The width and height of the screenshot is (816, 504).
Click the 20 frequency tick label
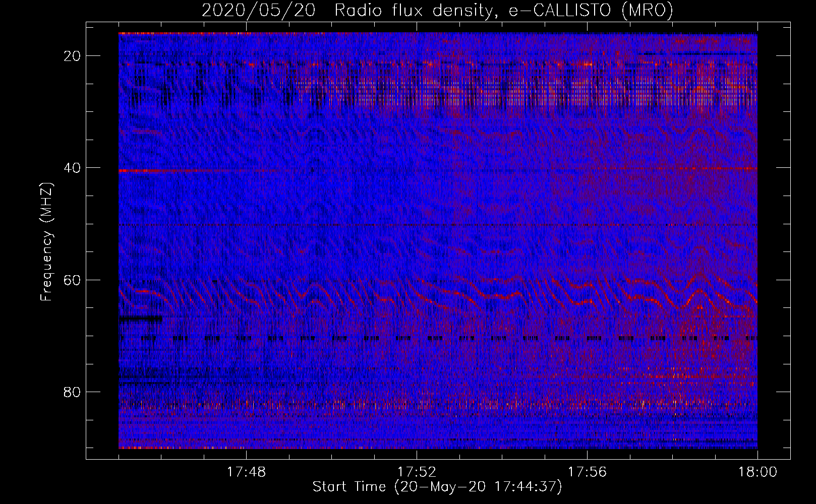(x=73, y=56)
